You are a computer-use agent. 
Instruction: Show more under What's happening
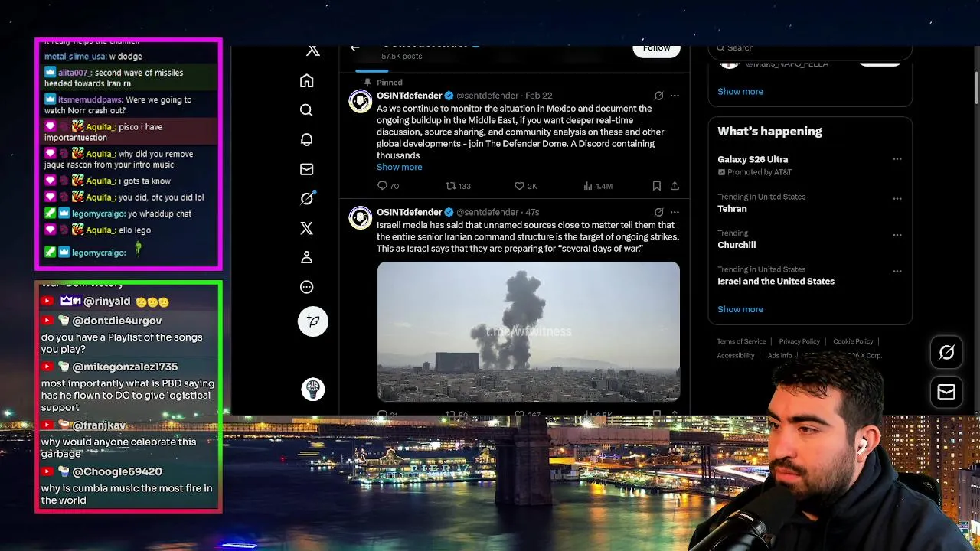(x=740, y=309)
